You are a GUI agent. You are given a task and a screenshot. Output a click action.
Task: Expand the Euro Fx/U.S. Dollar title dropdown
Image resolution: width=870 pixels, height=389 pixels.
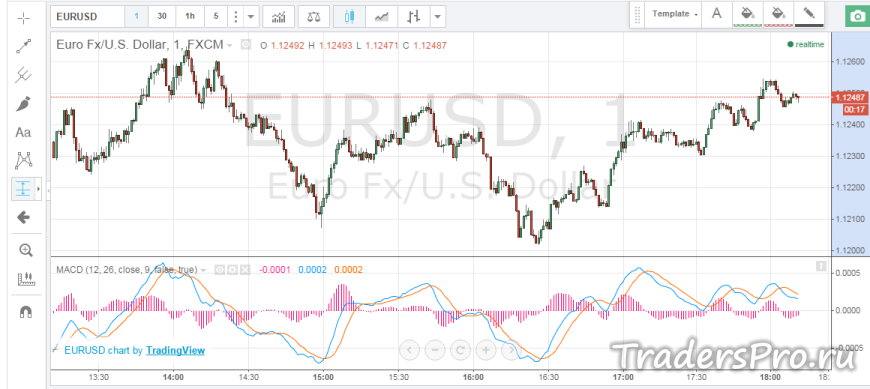(229, 46)
